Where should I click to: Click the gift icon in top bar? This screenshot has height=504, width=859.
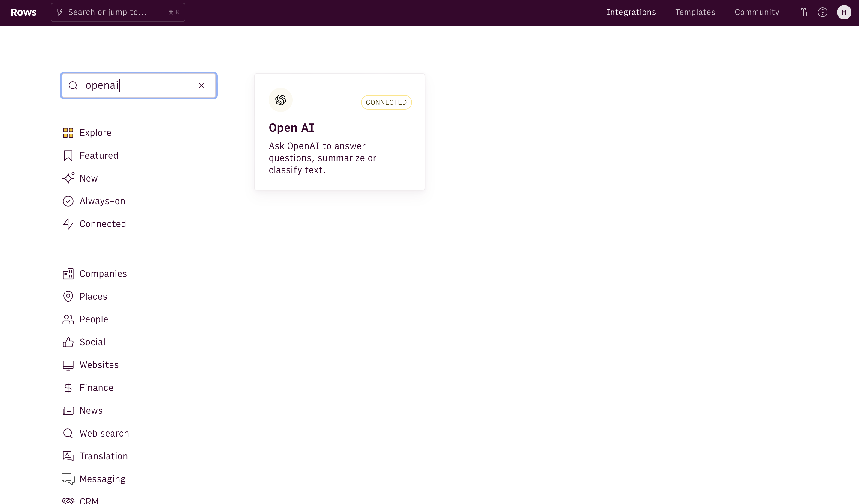point(803,13)
